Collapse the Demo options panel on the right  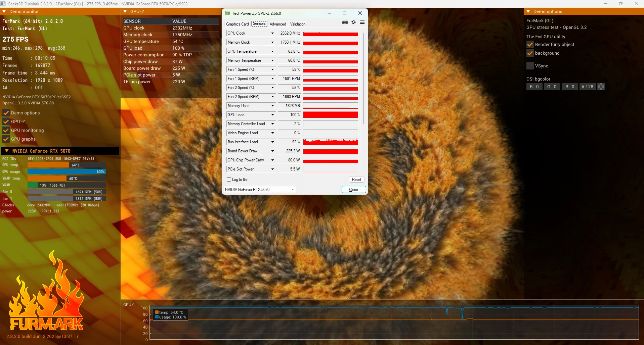click(528, 11)
